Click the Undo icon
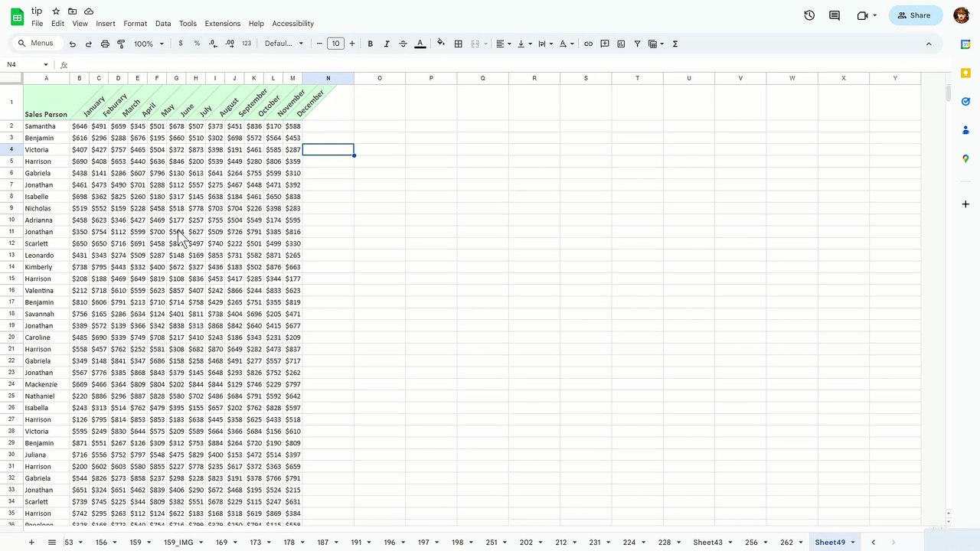980x551 pixels. click(x=73, y=44)
